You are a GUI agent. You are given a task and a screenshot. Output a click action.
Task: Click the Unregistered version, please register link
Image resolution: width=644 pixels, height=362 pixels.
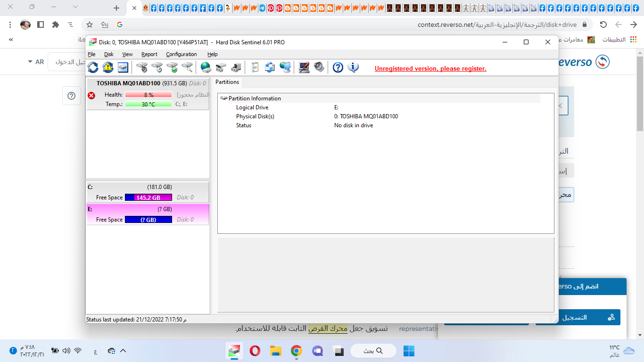tap(430, 68)
